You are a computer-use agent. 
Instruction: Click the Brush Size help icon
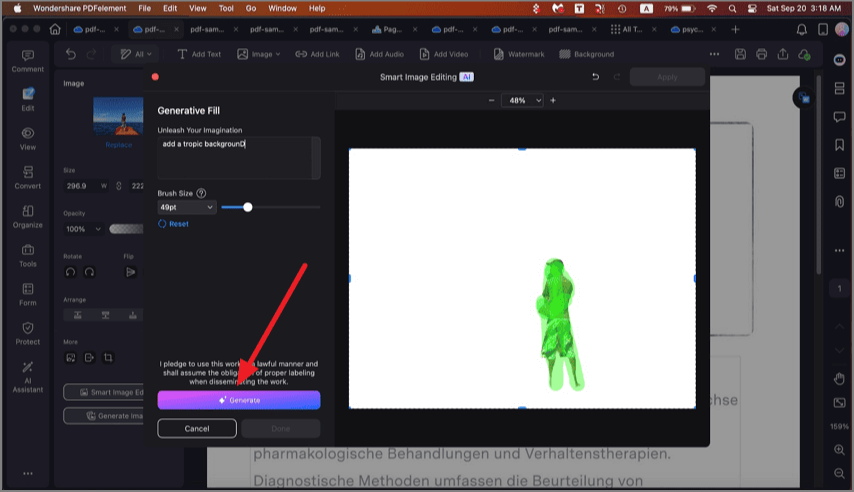pos(201,193)
